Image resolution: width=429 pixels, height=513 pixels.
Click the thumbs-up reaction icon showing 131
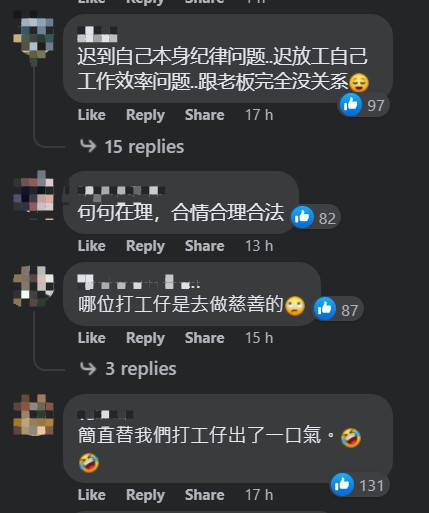342,484
